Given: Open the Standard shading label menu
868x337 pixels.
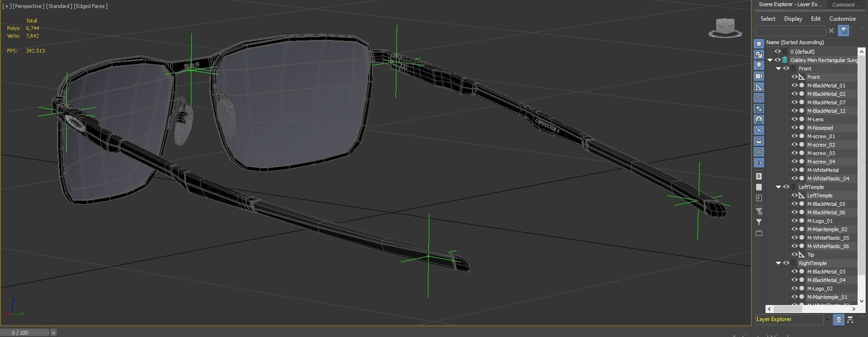Looking at the screenshot, I should [x=59, y=6].
